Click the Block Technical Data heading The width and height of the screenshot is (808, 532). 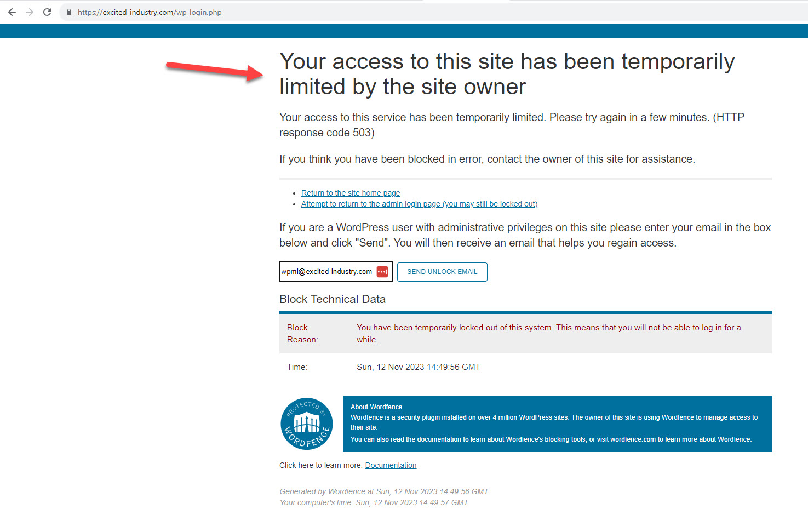[x=333, y=299]
